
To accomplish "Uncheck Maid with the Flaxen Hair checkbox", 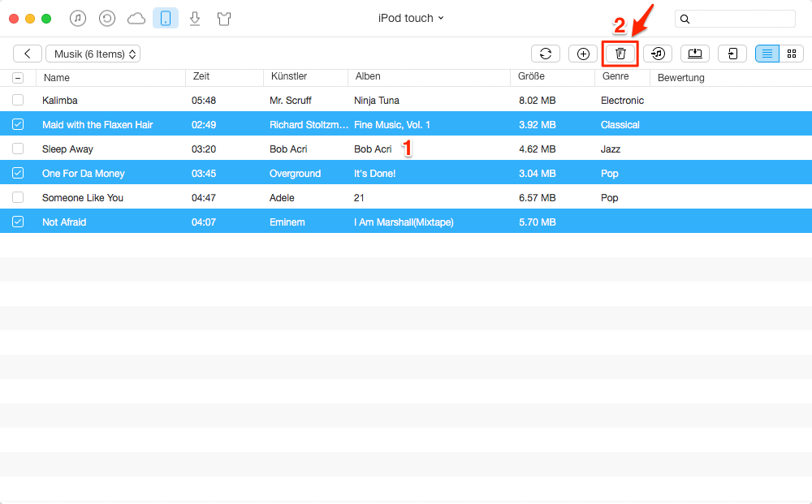I will (18, 124).
